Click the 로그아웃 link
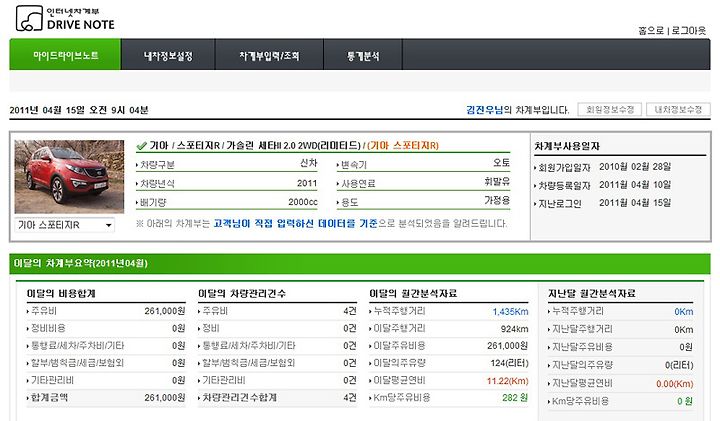The height and width of the screenshot is (421, 720). 688,31
